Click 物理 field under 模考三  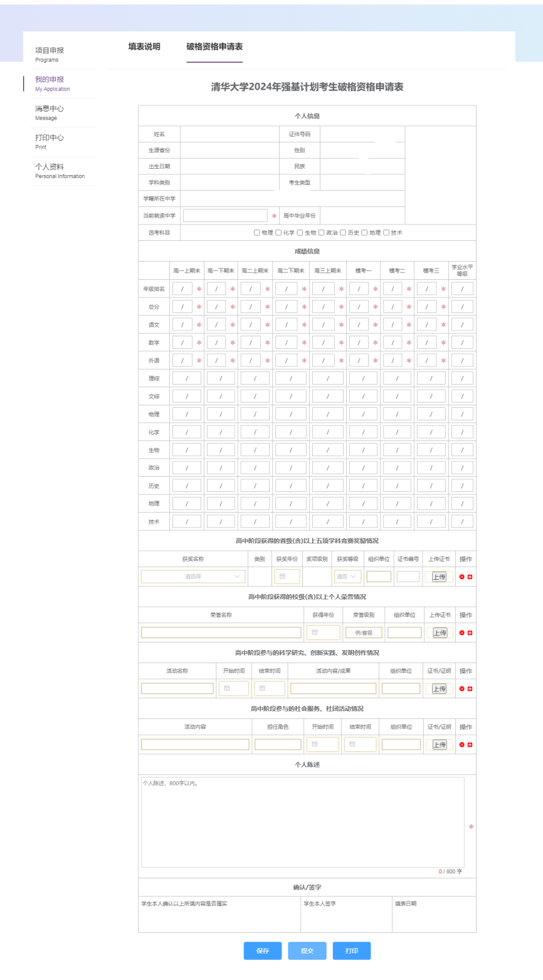coord(431,414)
